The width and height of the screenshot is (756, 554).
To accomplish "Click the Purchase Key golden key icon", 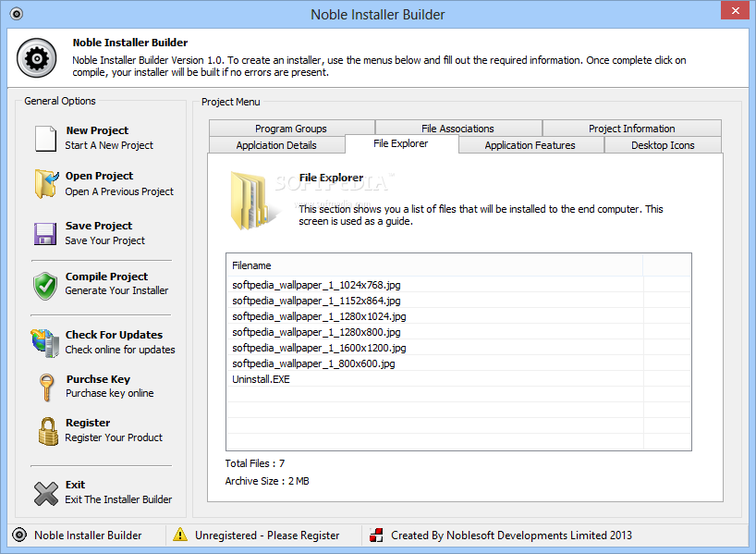I will click(x=46, y=387).
